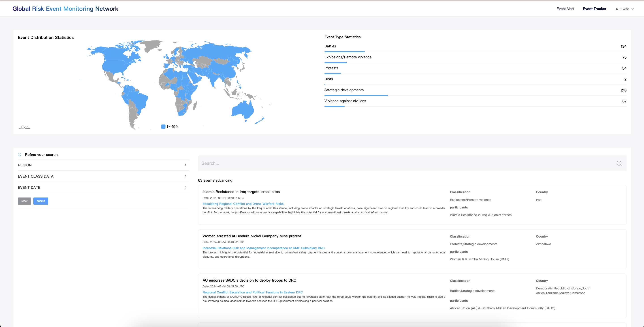Viewport: 644px width, 327px height.
Task: Click the Event Type Statistics heading
Action: click(x=342, y=37)
